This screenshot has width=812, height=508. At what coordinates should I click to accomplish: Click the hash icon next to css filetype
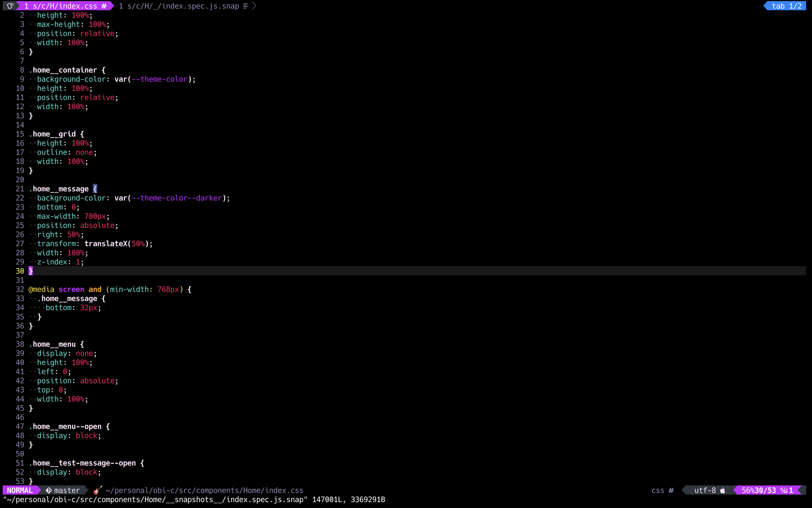pyautogui.click(x=671, y=490)
